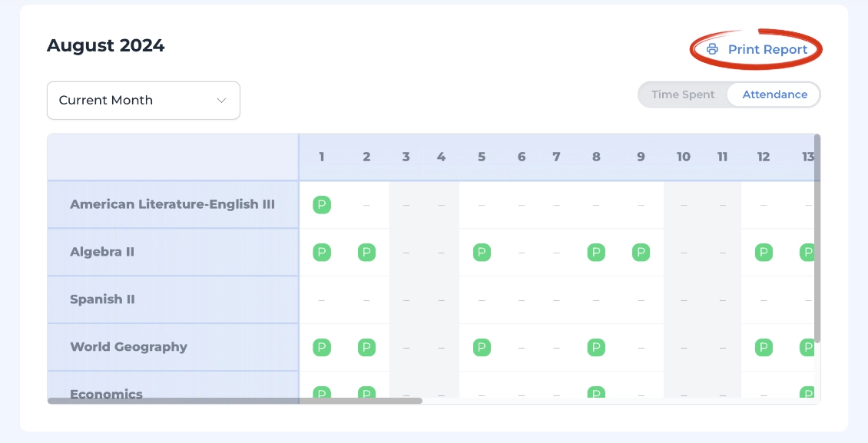Click the Print Report link
Image resolution: width=868 pixels, height=443 pixels.
[757, 49]
